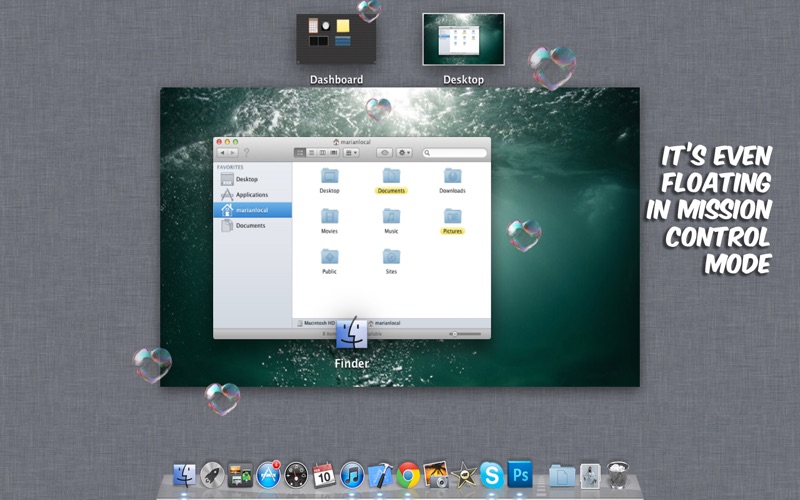
Task: Select the Music folder
Action: pos(391,220)
